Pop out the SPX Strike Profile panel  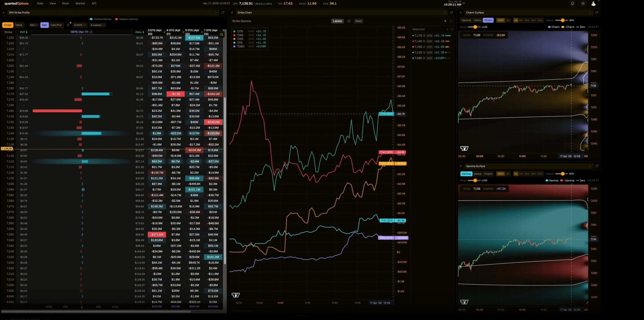point(223,12)
